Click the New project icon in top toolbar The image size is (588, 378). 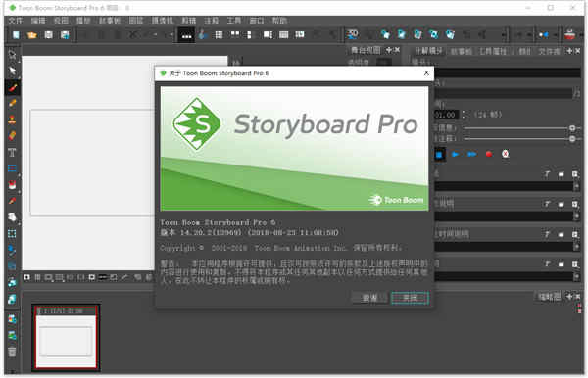coord(16,35)
